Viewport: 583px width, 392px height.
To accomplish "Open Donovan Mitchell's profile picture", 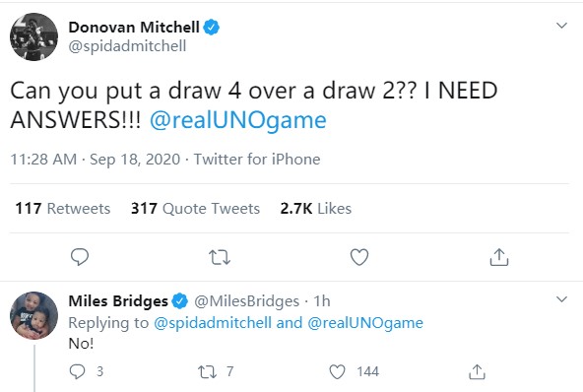I will (x=33, y=36).
